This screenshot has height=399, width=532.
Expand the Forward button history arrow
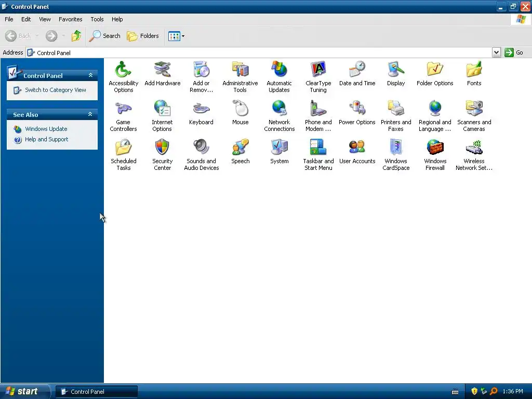[x=63, y=36]
